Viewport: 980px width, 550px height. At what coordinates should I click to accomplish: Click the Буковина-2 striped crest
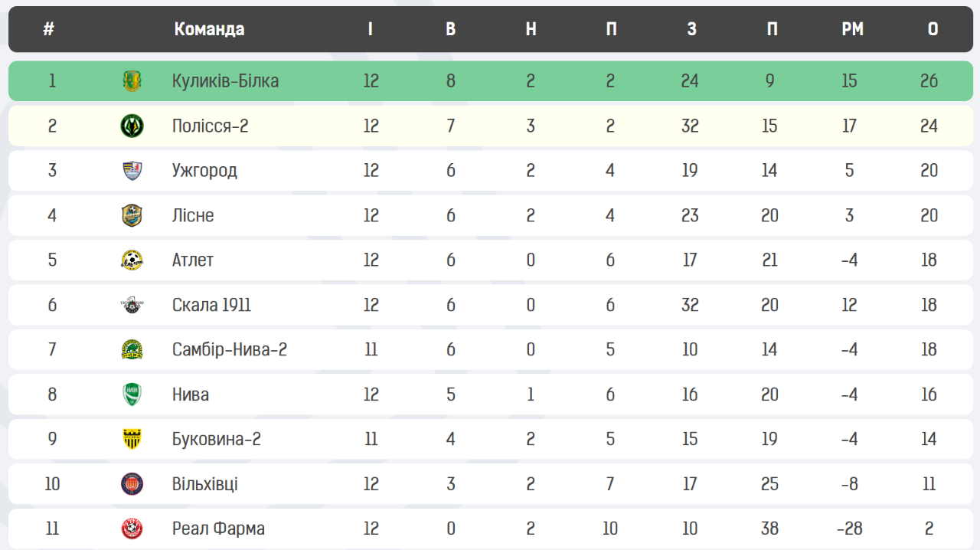tap(132, 440)
